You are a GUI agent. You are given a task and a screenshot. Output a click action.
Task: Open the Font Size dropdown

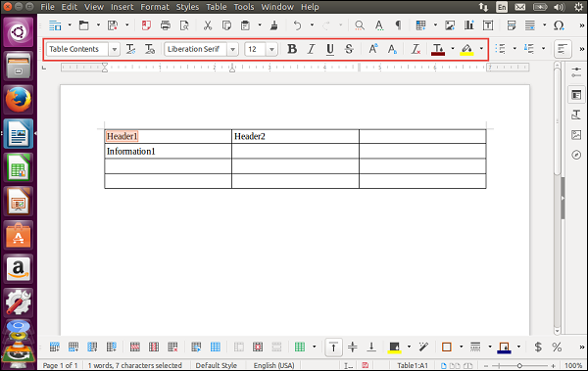[x=271, y=49]
